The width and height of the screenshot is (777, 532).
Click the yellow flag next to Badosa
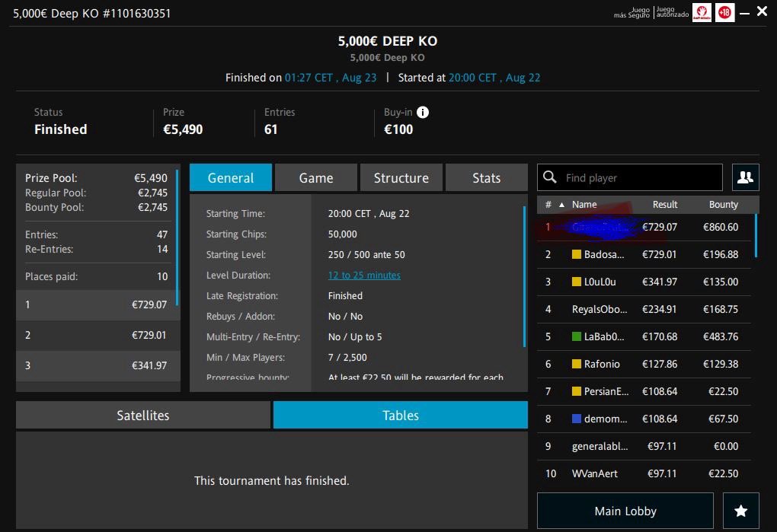click(x=577, y=254)
